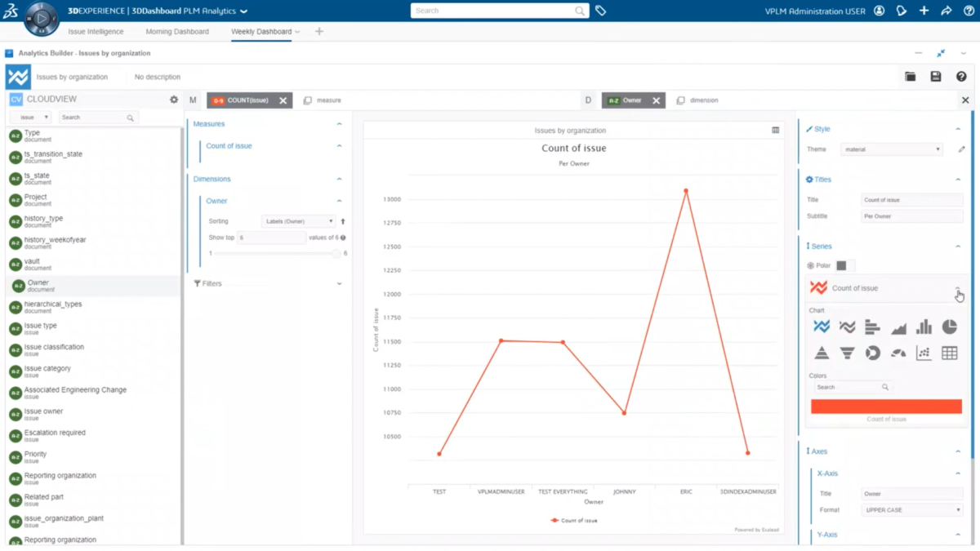Click the open folder icon
This screenshot has width=980, height=551.
point(910,77)
